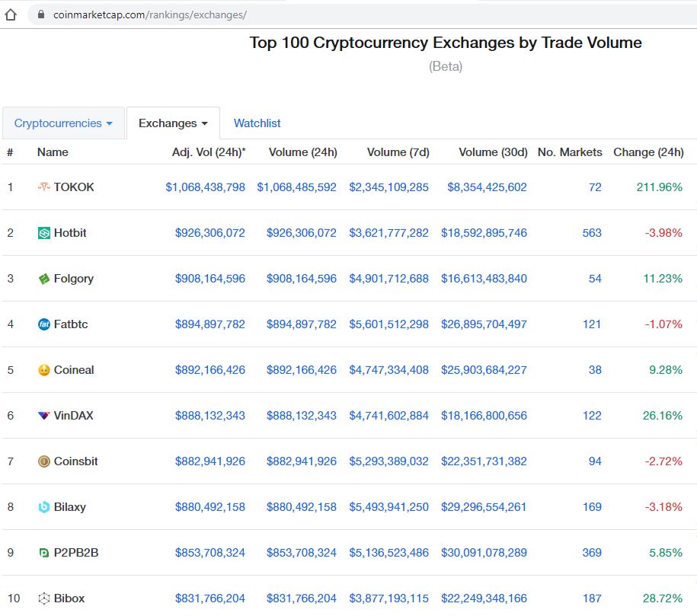
Task: Open the Bilaxy exchange link
Action: (x=70, y=507)
